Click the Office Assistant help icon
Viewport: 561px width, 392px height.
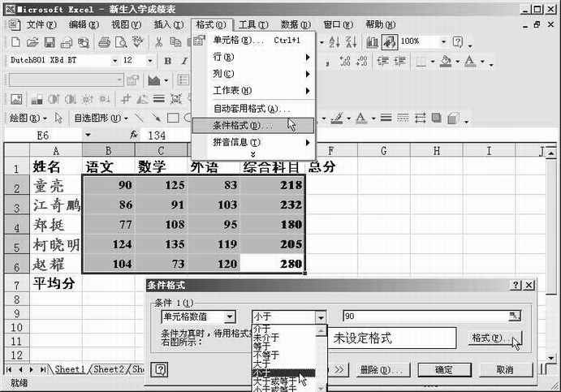click(458, 42)
